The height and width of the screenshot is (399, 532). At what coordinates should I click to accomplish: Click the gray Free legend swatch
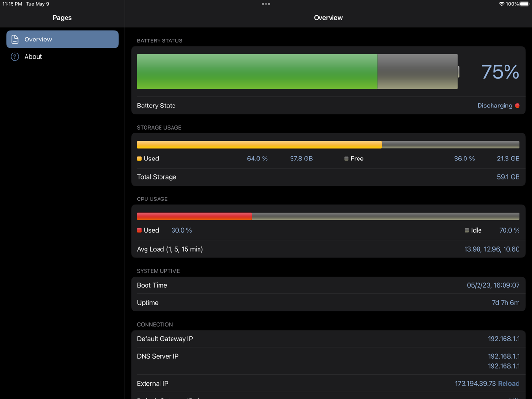click(x=346, y=159)
